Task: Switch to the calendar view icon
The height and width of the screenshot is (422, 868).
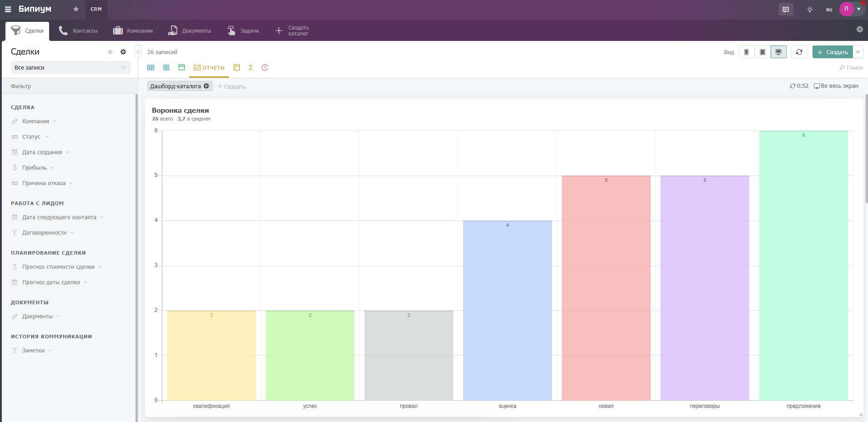Action: click(x=181, y=68)
